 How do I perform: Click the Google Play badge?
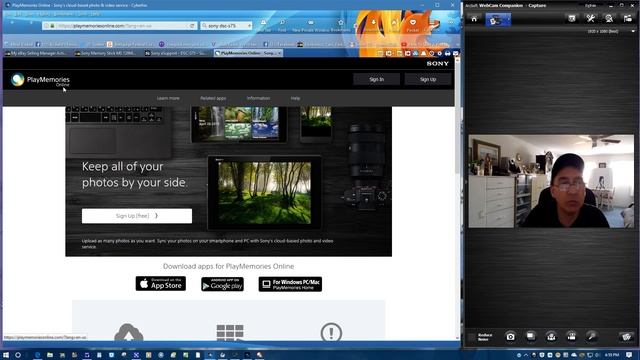(x=222, y=284)
